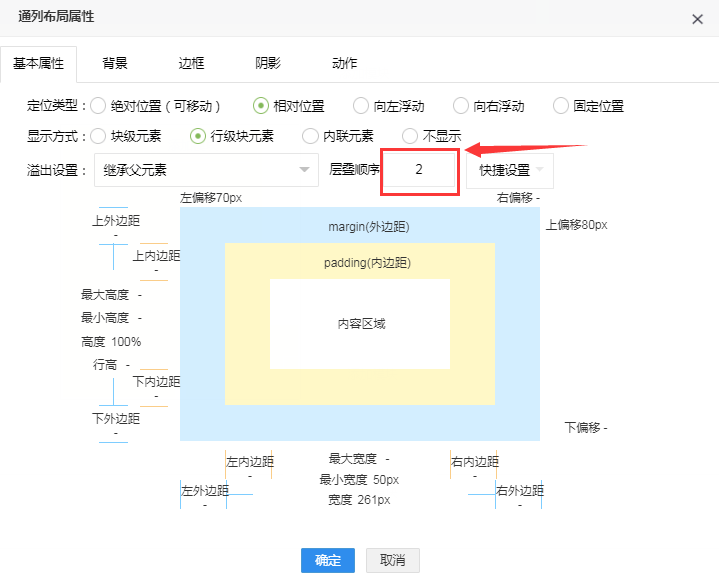Set display mode to 块级元素
The width and height of the screenshot is (719, 580).
click(99, 136)
